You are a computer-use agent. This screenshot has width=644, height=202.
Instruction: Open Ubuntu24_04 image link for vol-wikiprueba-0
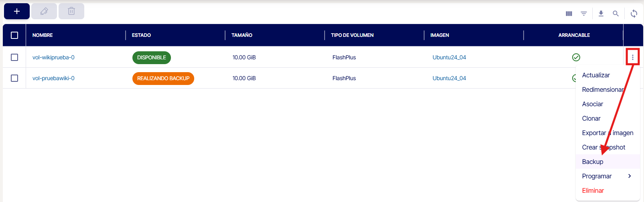[449, 57]
